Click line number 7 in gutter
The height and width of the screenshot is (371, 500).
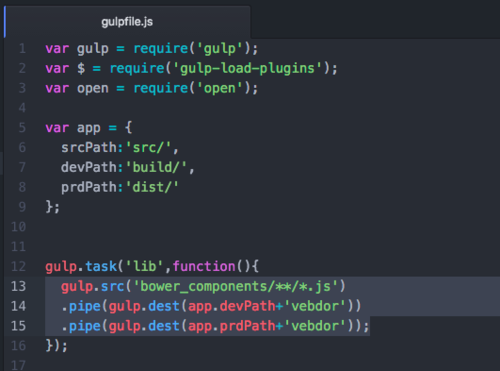(x=22, y=167)
